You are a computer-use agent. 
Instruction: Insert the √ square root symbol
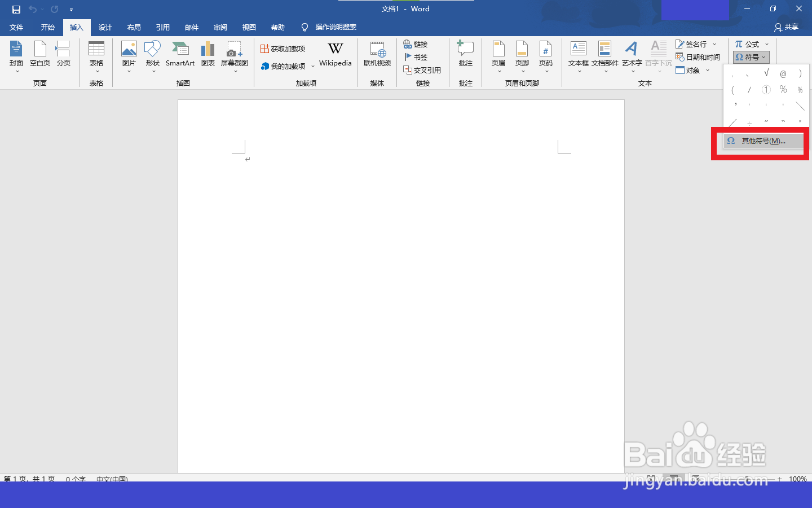coord(766,73)
